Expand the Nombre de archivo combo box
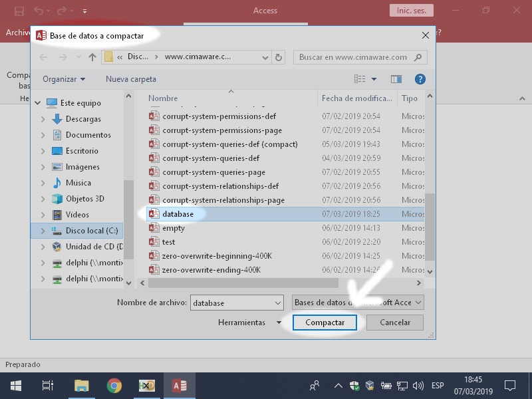The width and height of the screenshot is (532, 399). [x=278, y=303]
